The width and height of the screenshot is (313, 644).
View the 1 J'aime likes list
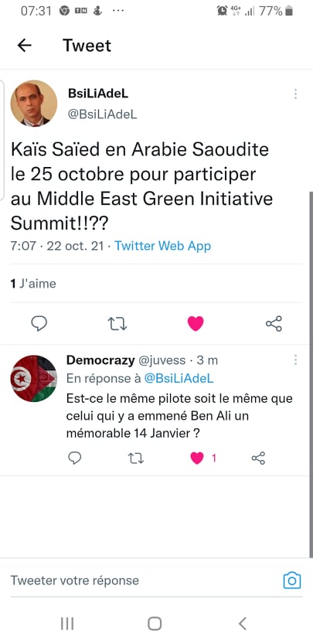coord(33,284)
